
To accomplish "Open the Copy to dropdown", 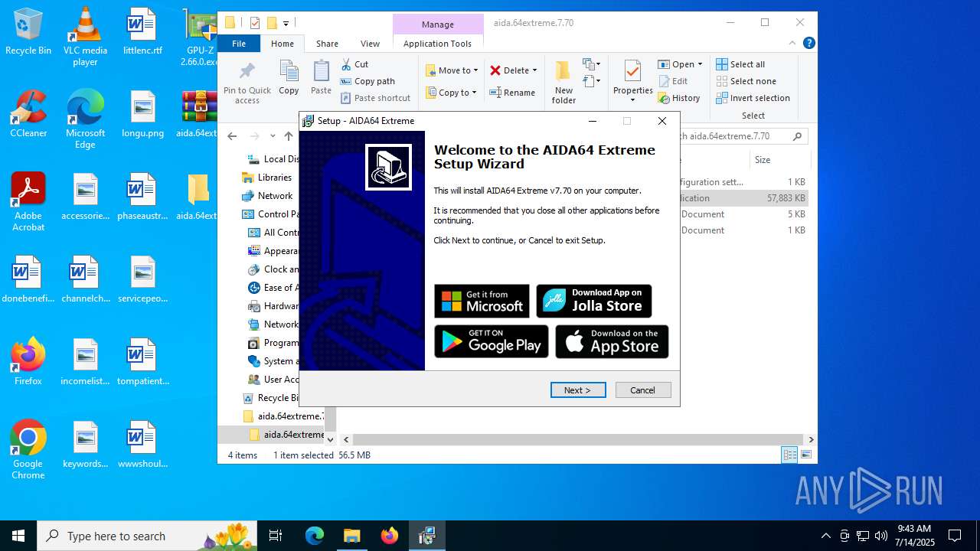I will (452, 93).
